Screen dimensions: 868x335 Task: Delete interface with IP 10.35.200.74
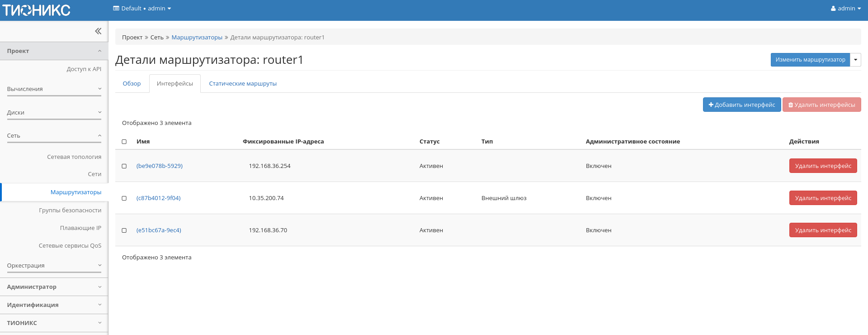[823, 198]
